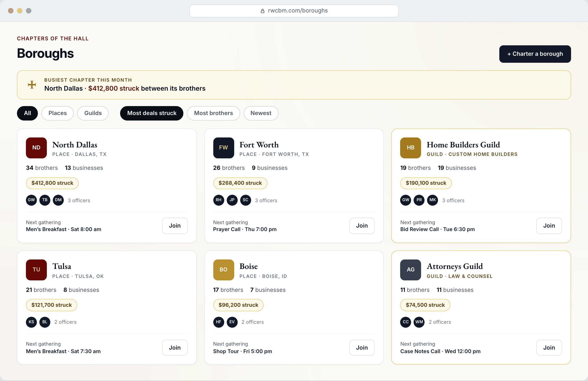Open officer HF avatar in Boise
This screenshot has height=381, width=588.
coord(219,322)
